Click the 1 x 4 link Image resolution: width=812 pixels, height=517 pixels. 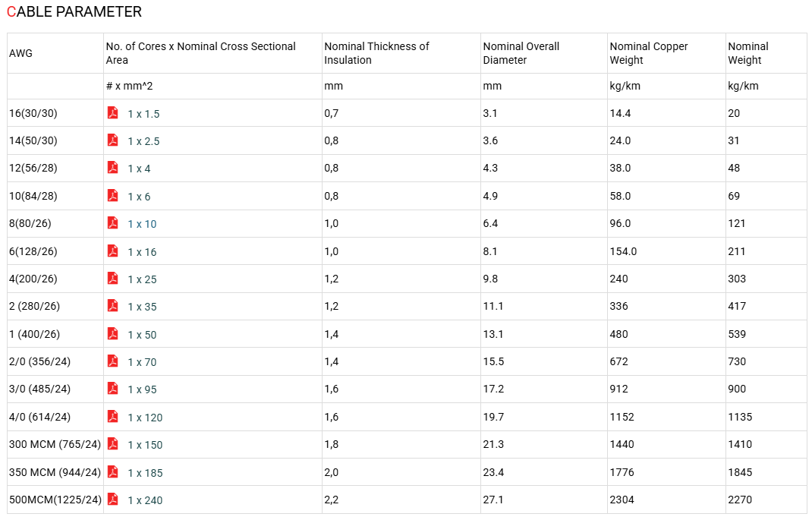tap(139, 169)
